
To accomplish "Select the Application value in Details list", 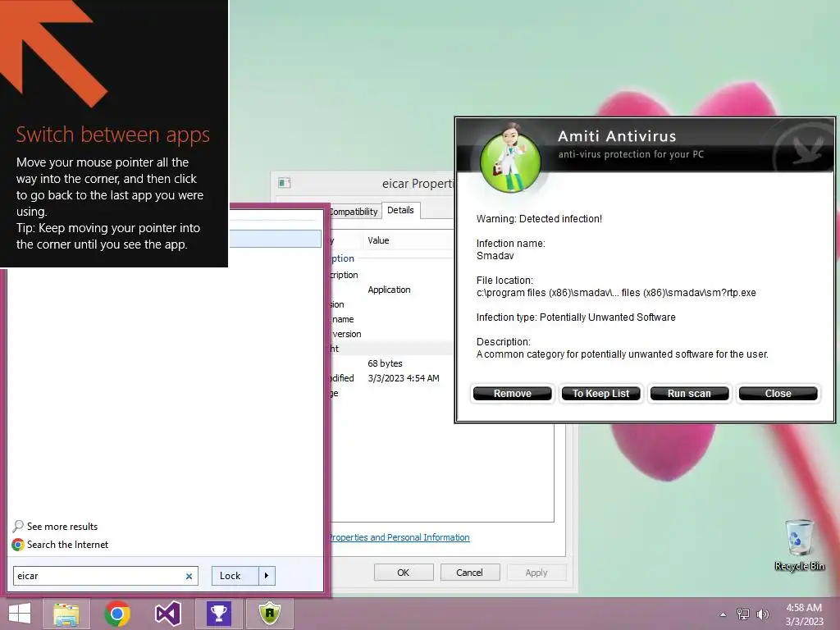I will [389, 290].
